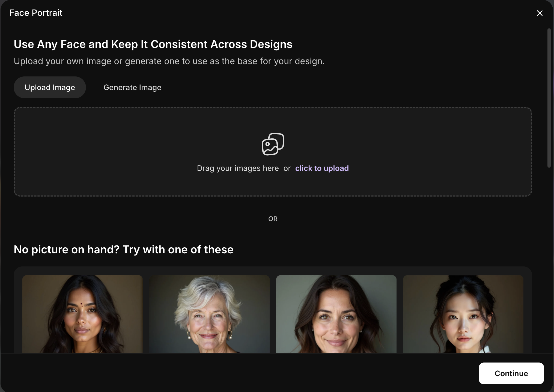Choose the dark wavy-haired smiling woman portrait
The height and width of the screenshot is (392, 554).
[336, 314]
